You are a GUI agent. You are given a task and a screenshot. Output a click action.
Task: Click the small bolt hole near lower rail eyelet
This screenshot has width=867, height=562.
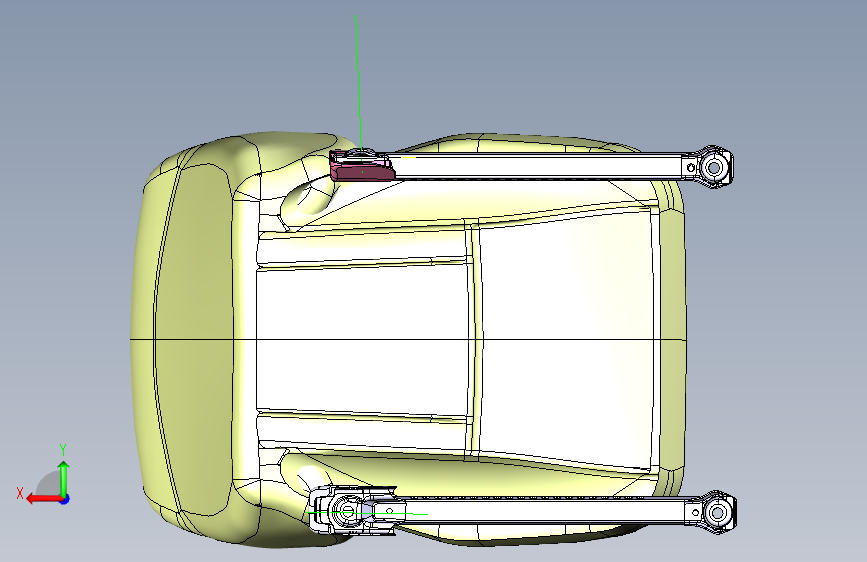pyautogui.click(x=694, y=512)
